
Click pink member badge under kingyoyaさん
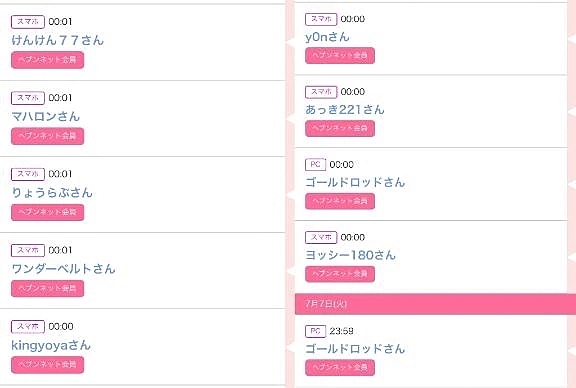(x=47, y=364)
